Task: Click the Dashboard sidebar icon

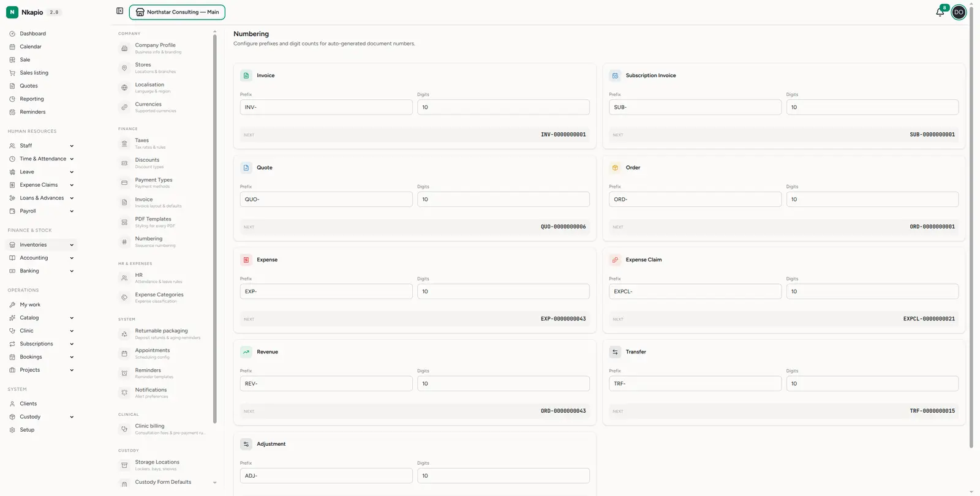Action: click(x=12, y=34)
